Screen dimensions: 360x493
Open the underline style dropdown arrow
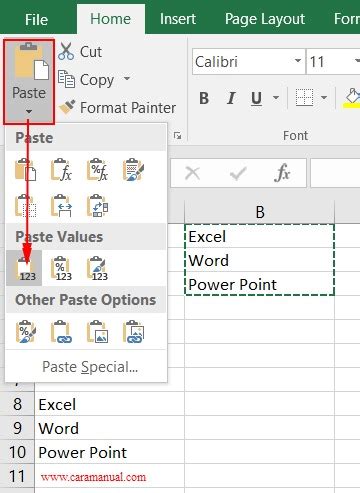coord(276,97)
